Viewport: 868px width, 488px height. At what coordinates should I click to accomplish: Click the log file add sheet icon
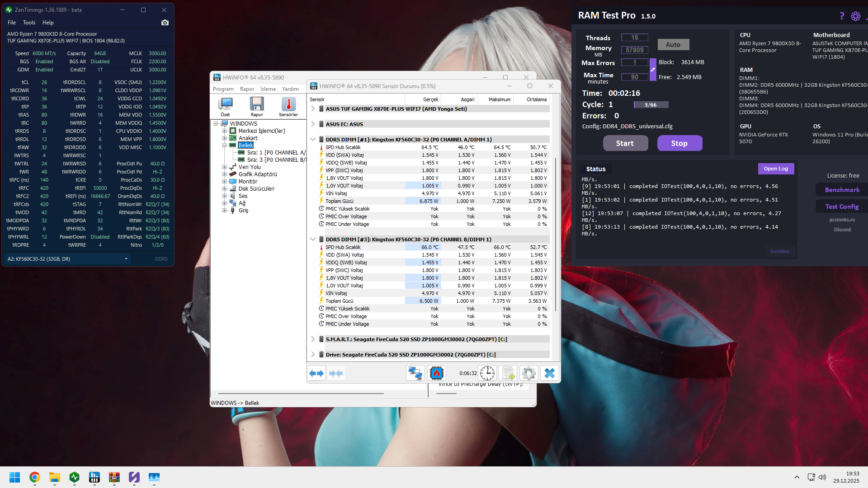(508, 373)
